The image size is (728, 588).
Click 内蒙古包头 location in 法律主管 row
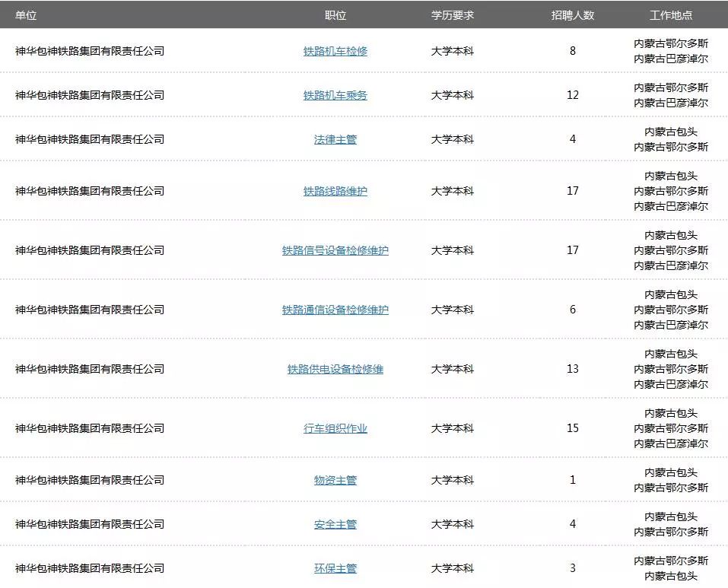[x=671, y=132]
